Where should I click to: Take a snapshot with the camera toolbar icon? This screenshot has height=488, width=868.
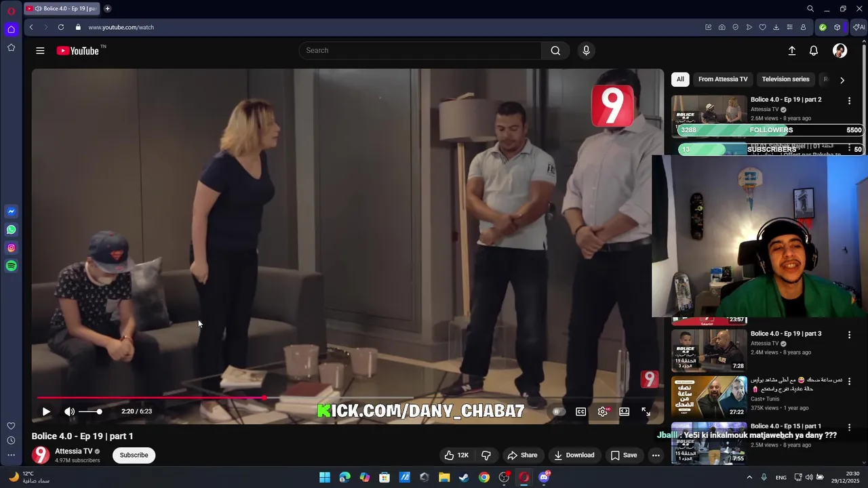point(722,27)
